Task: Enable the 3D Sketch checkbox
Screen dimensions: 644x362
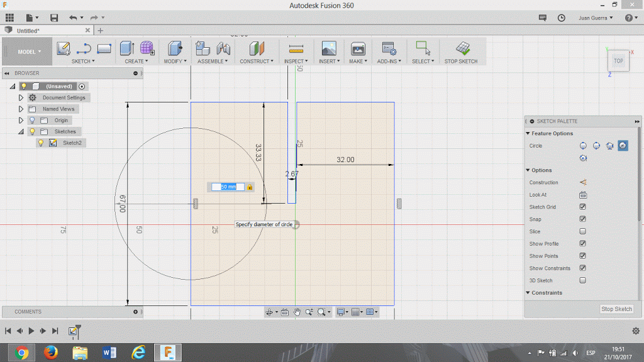Action: 582,280
